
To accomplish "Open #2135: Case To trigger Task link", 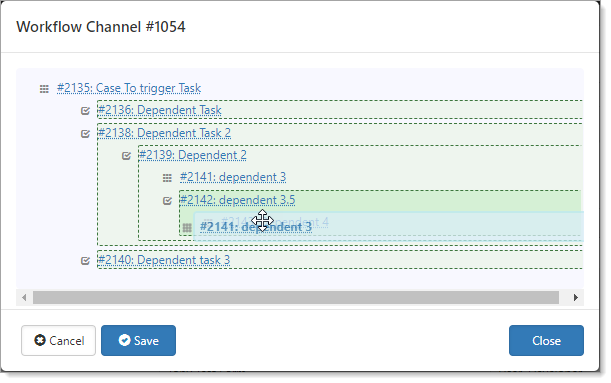I will [x=129, y=88].
